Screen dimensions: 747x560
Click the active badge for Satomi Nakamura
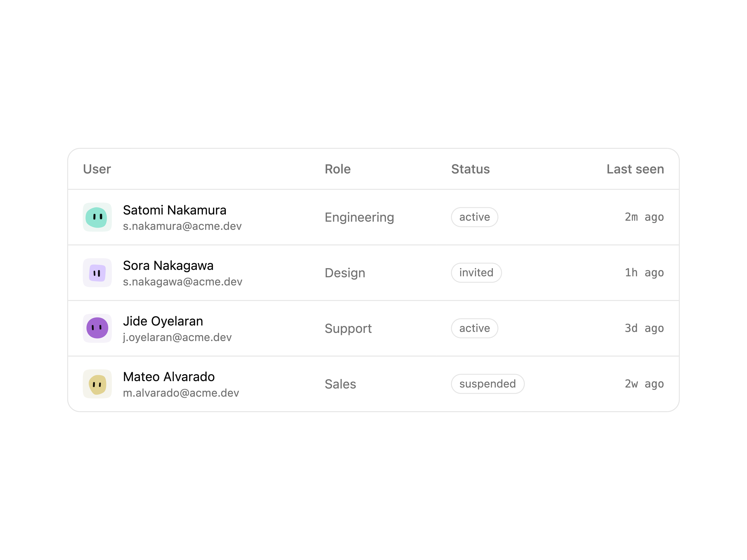pyautogui.click(x=474, y=217)
